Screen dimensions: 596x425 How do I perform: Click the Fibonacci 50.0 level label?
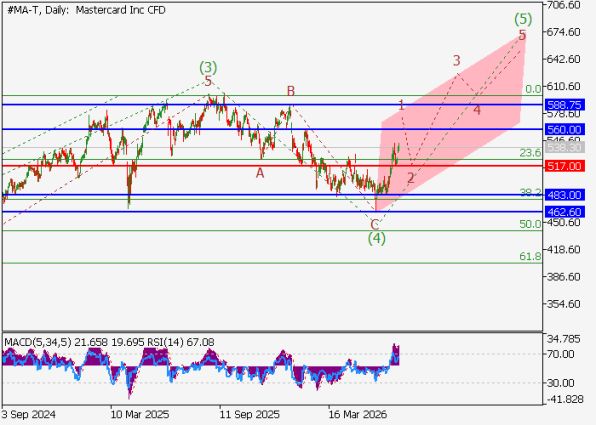coord(530,224)
